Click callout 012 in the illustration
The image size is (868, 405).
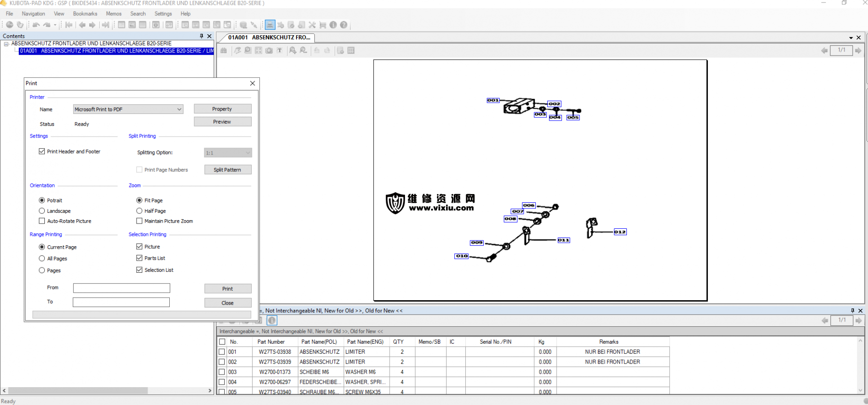[620, 232]
